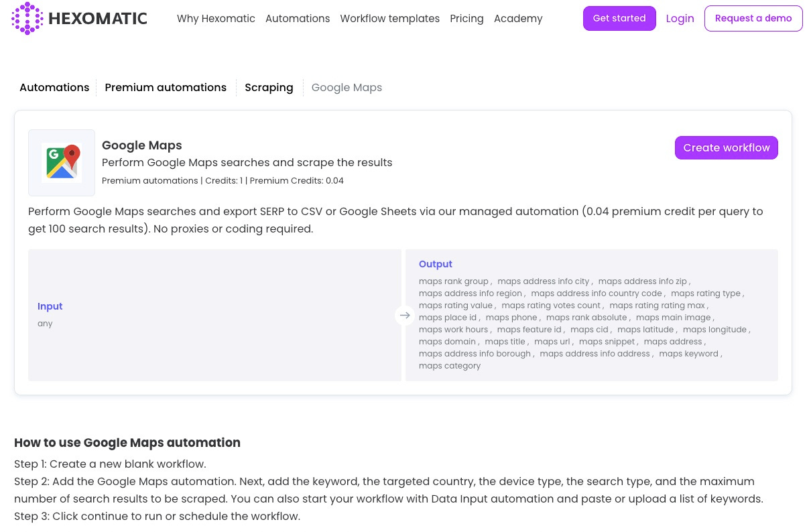
Task: Click the 'Premium Credits: 0.04' text line
Action: click(223, 181)
